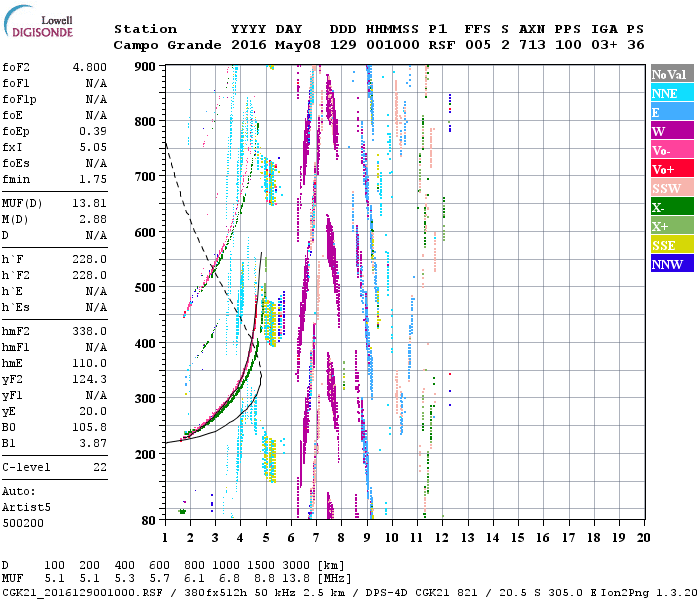Click the Campo Grande station name
Image resolution: width=700 pixels, height=600 pixels.
[167, 45]
